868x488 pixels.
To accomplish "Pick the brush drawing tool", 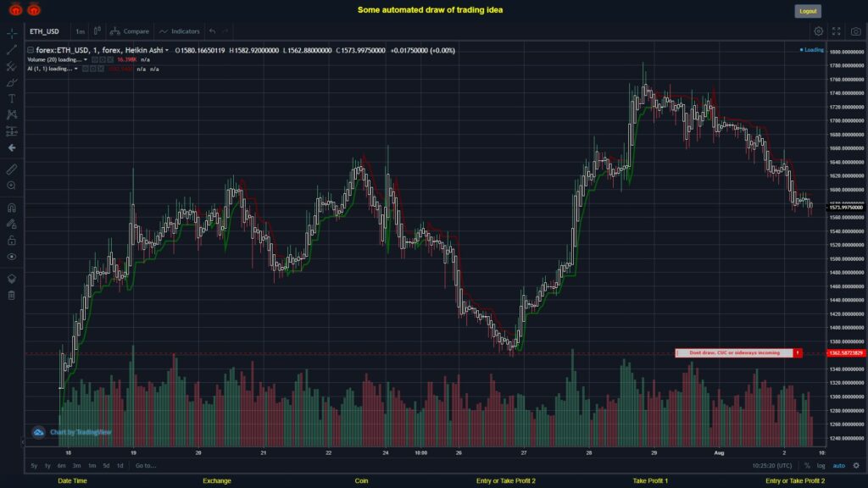I will pyautogui.click(x=12, y=82).
